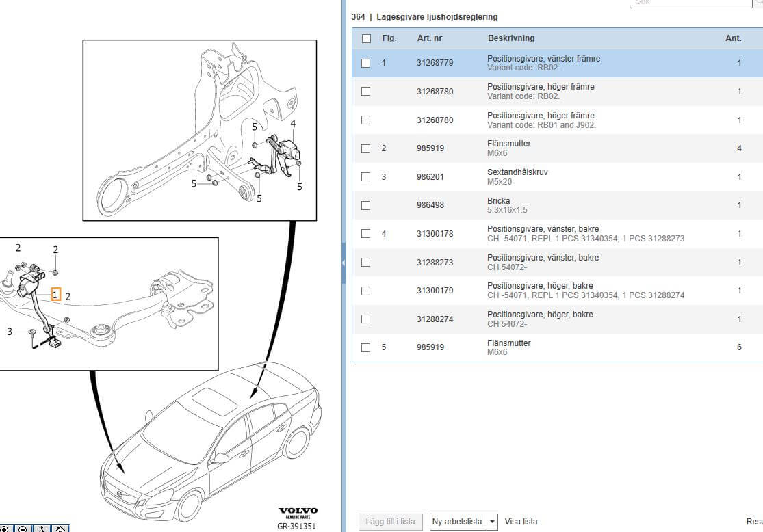
Task: Open the Visa lista link
Action: pos(521,522)
